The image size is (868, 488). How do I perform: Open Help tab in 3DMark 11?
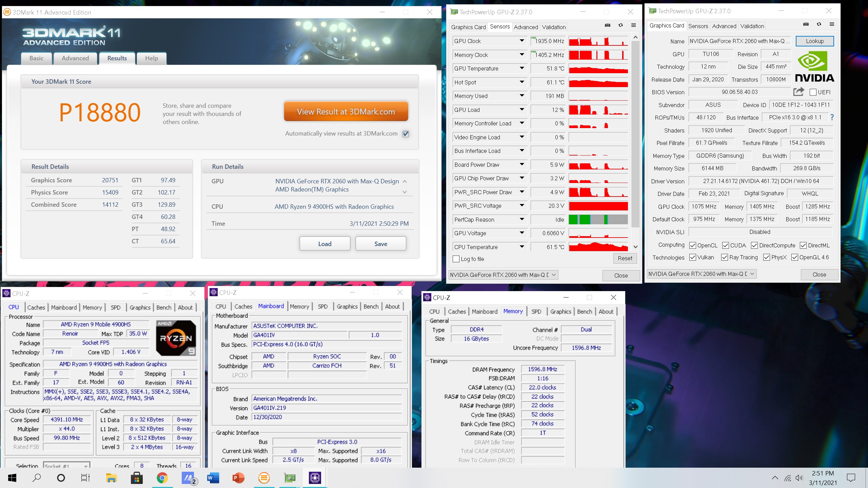tap(152, 58)
